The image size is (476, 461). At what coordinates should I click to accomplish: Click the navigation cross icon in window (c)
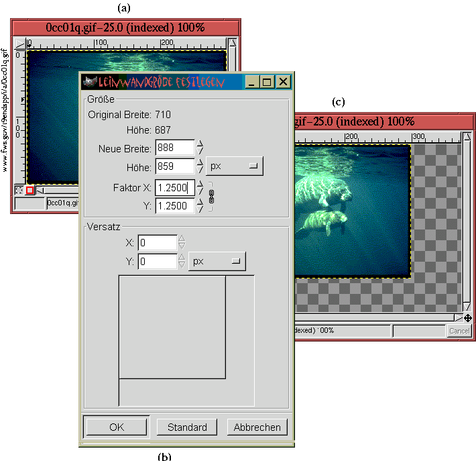coord(467,317)
